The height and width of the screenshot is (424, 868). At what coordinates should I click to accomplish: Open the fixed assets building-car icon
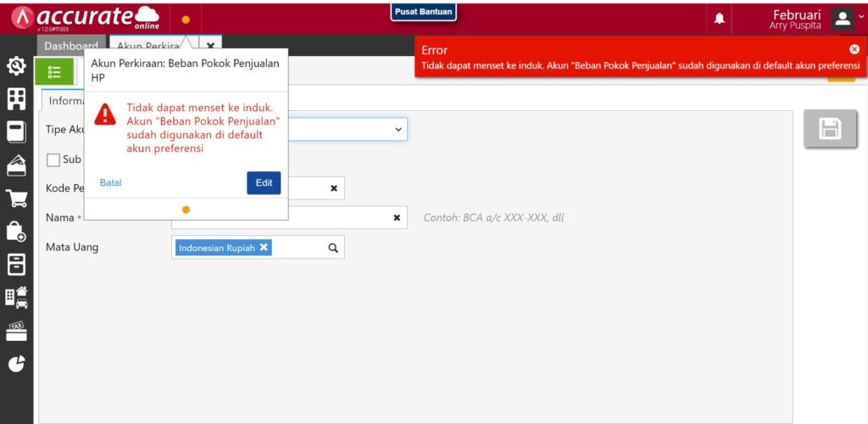pyautogui.click(x=16, y=298)
